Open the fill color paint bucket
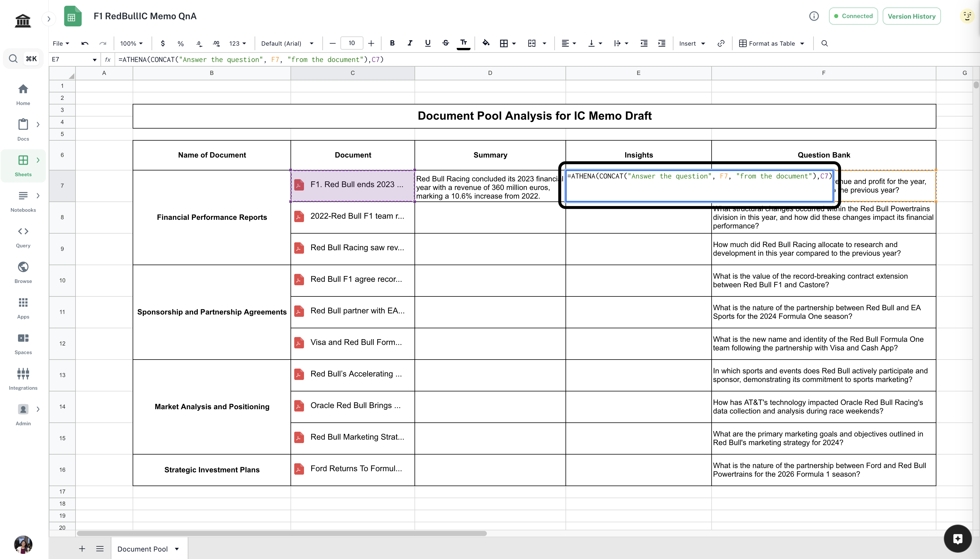The width and height of the screenshot is (980, 559). [x=486, y=43]
